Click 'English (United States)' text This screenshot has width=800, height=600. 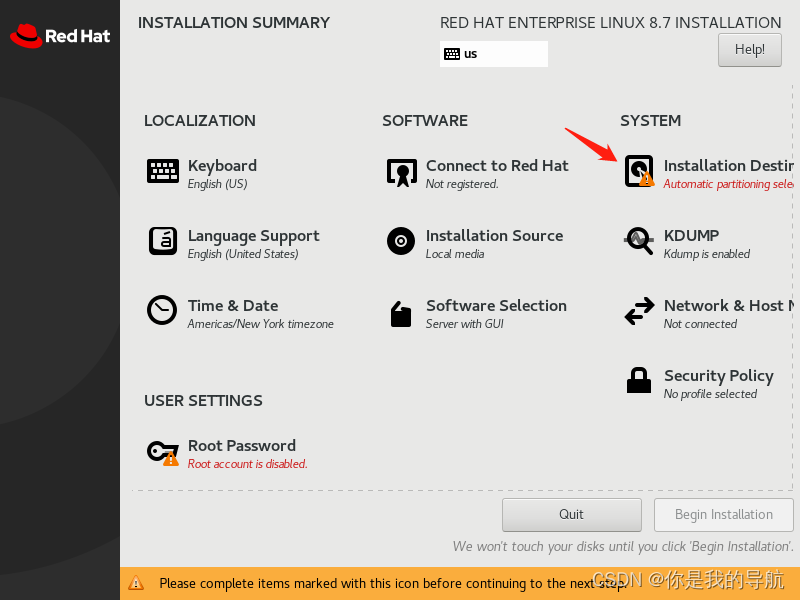coord(243,254)
